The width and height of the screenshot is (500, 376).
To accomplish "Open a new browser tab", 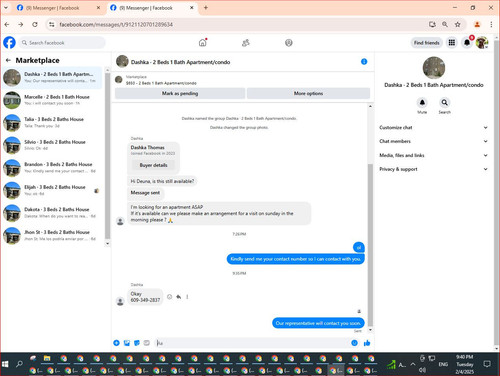I will pos(206,8).
